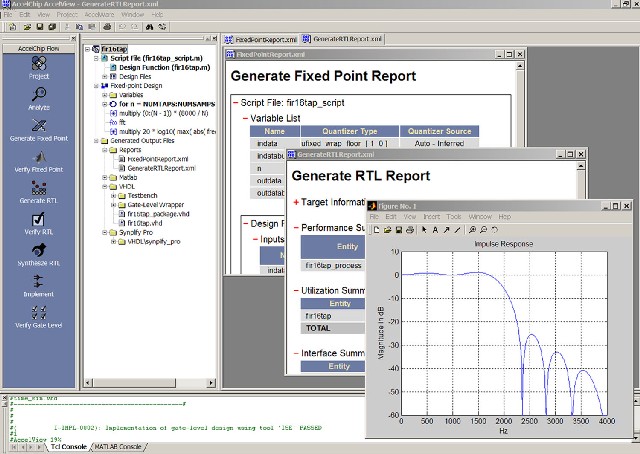Select the insert line tool in figure toolbar
The width and height of the screenshot is (640, 454).
coord(458,230)
